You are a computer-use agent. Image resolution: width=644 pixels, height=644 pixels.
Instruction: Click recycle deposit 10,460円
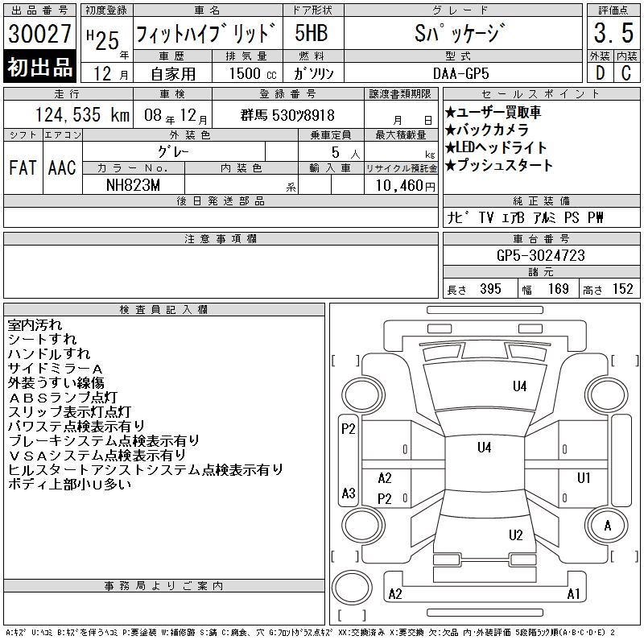pos(406,185)
